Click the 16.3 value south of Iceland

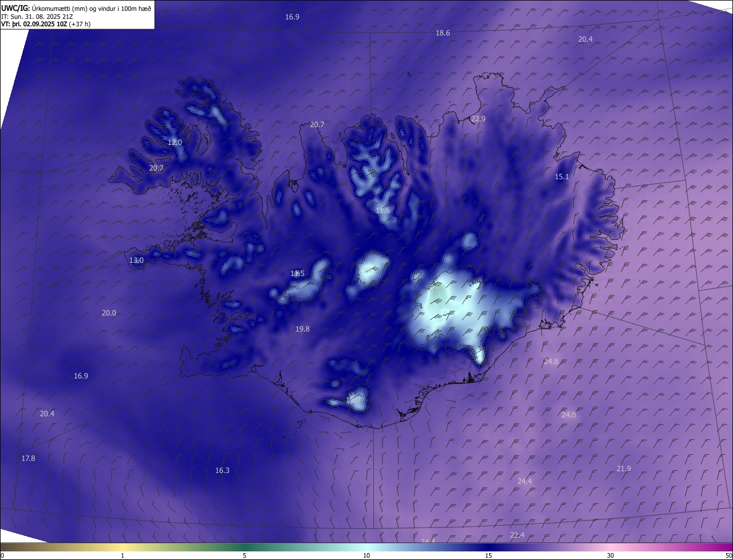(222, 471)
